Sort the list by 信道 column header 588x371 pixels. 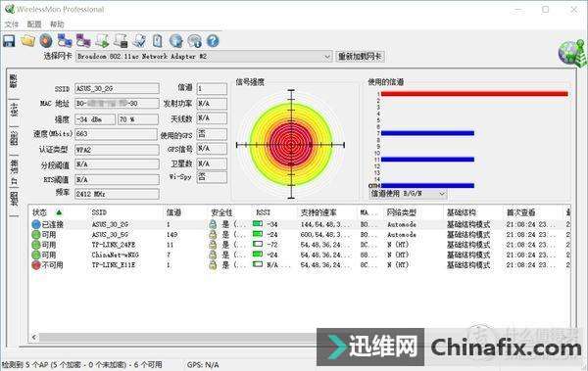(173, 212)
